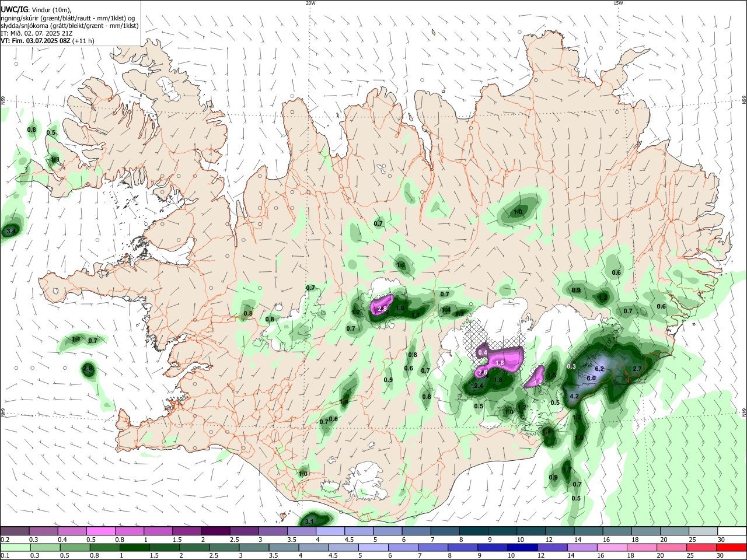
Task: Click the '20W' longitude label at top
Action: click(310, 3)
